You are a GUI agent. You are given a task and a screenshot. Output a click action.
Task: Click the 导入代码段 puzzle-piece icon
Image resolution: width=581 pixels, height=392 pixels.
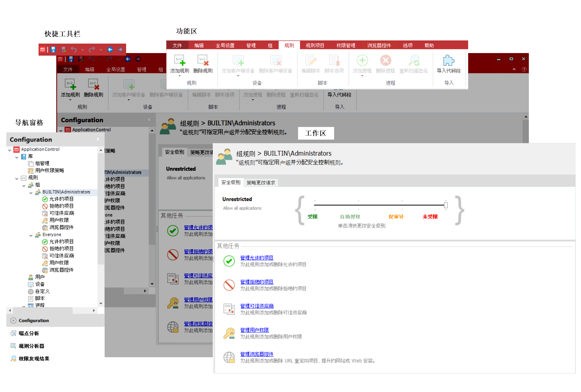[449, 60]
